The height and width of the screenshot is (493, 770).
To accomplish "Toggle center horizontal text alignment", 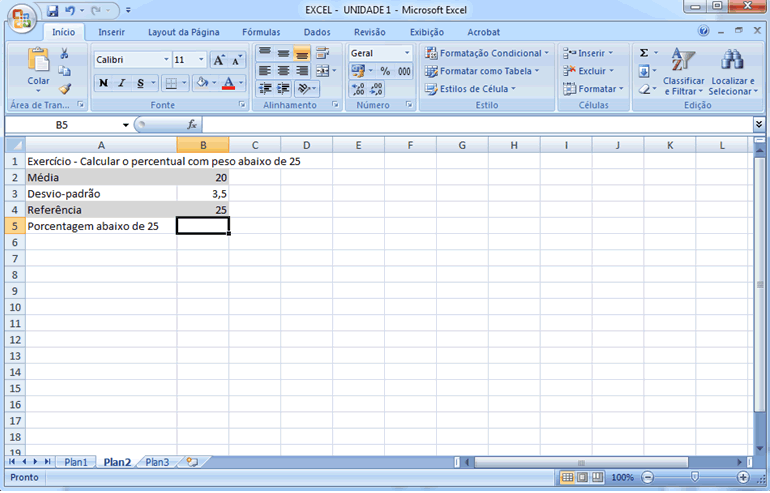I will 283,71.
